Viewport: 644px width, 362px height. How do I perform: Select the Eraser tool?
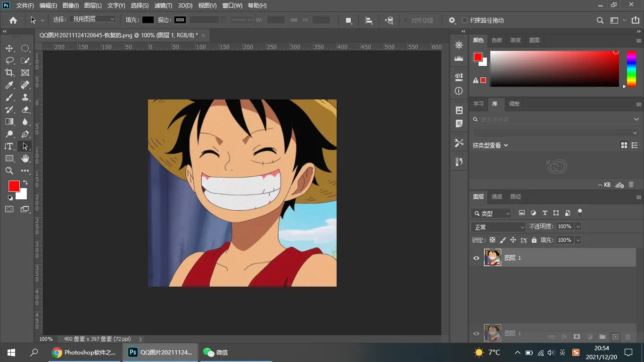pyautogui.click(x=25, y=109)
